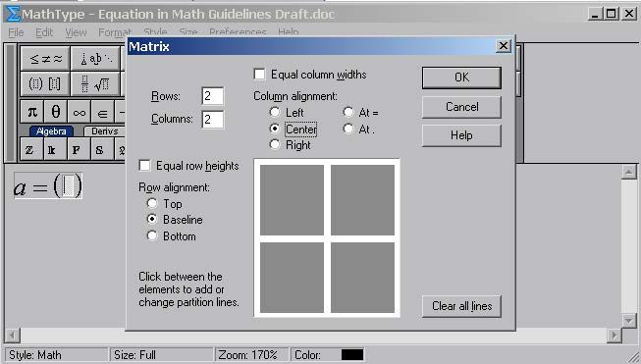Click the bottom-right matrix preview cell
The width and height of the screenshot is (641, 364).
[362, 278]
